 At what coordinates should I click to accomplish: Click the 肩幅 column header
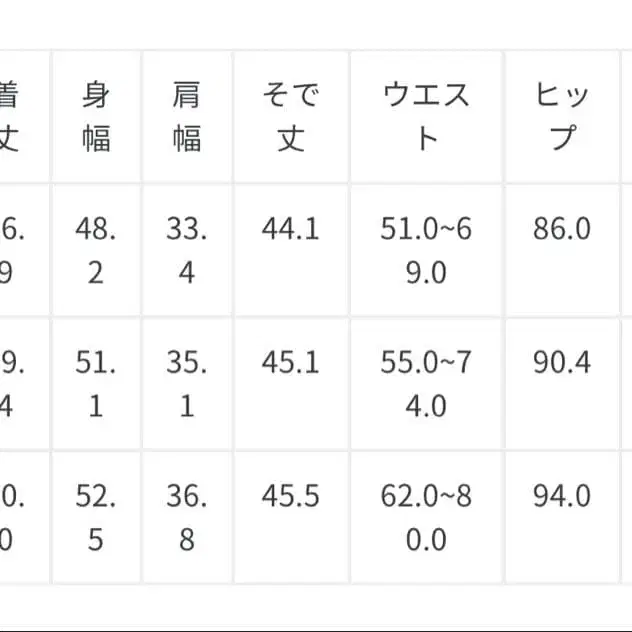pyautogui.click(x=187, y=116)
